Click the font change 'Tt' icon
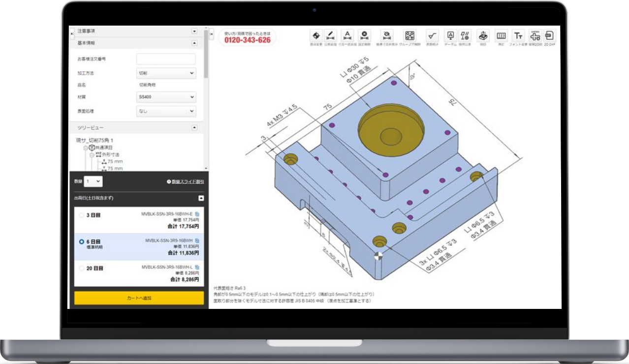The image size is (629, 364). coord(518,36)
